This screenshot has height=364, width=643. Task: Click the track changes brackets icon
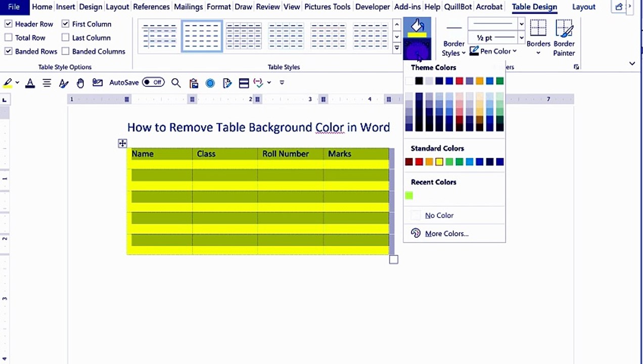tap(258, 82)
